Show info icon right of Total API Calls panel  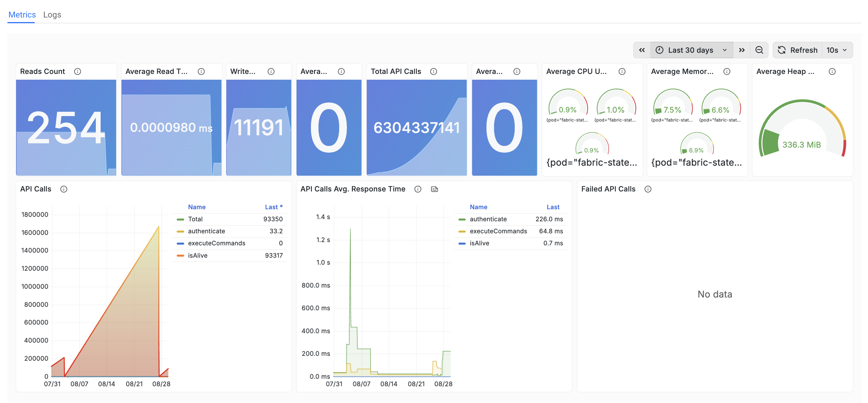point(517,71)
